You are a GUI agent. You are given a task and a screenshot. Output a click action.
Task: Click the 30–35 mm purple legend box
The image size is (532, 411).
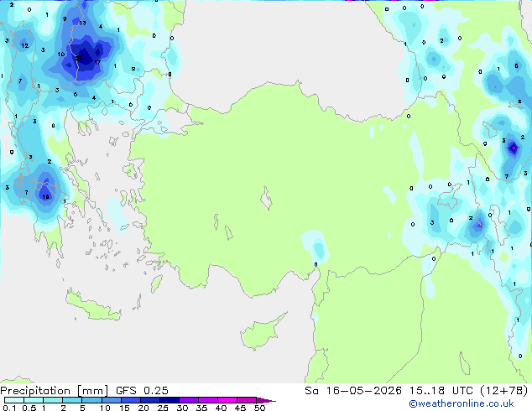click(x=189, y=400)
